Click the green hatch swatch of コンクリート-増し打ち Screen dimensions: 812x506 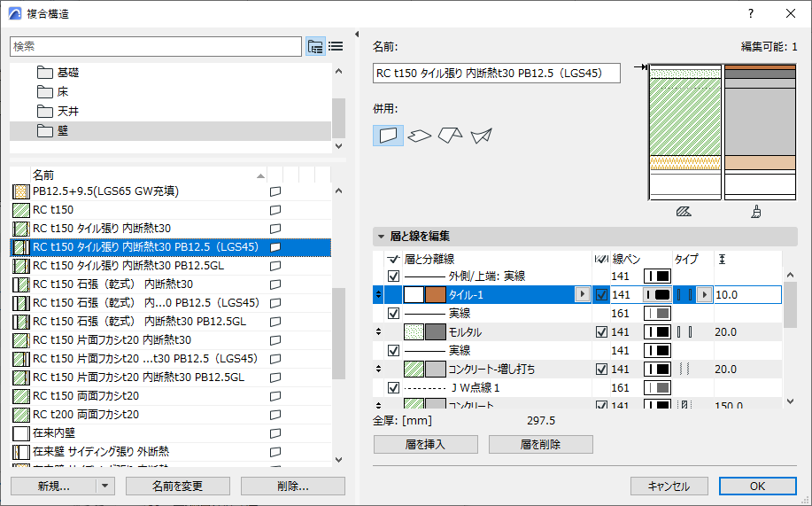(x=414, y=370)
